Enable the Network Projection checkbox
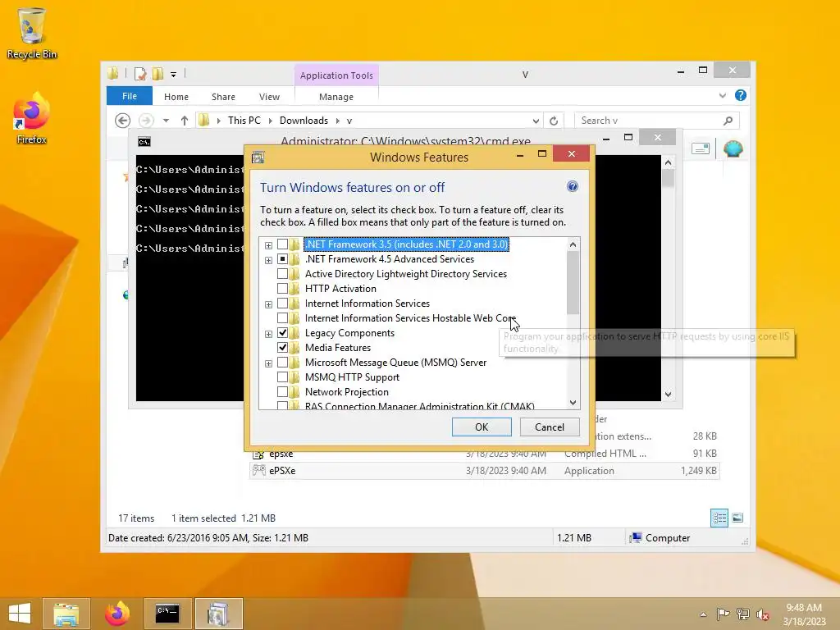840x630 pixels. pos(282,392)
